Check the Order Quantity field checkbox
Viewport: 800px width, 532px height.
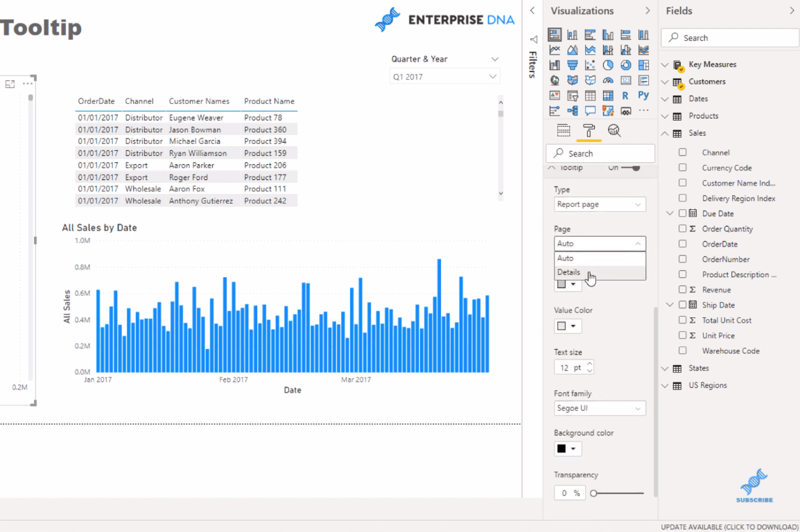coord(683,229)
